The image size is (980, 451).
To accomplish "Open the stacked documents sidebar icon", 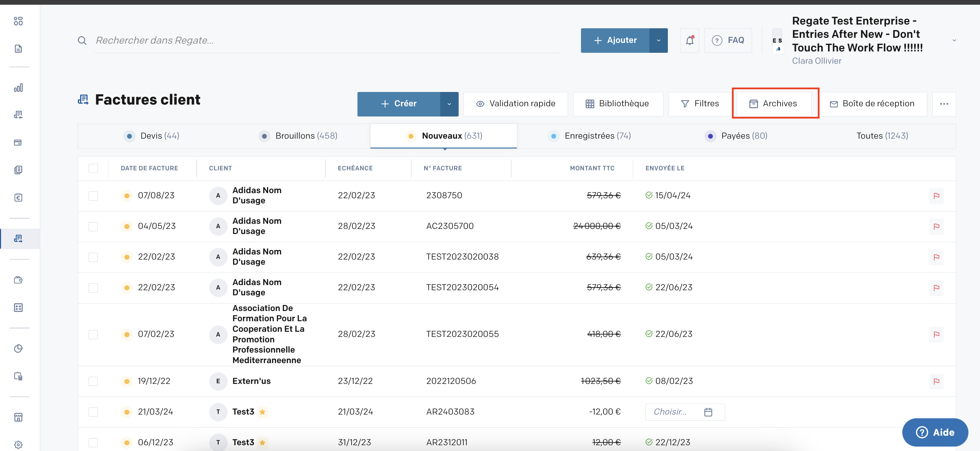I will [18, 170].
